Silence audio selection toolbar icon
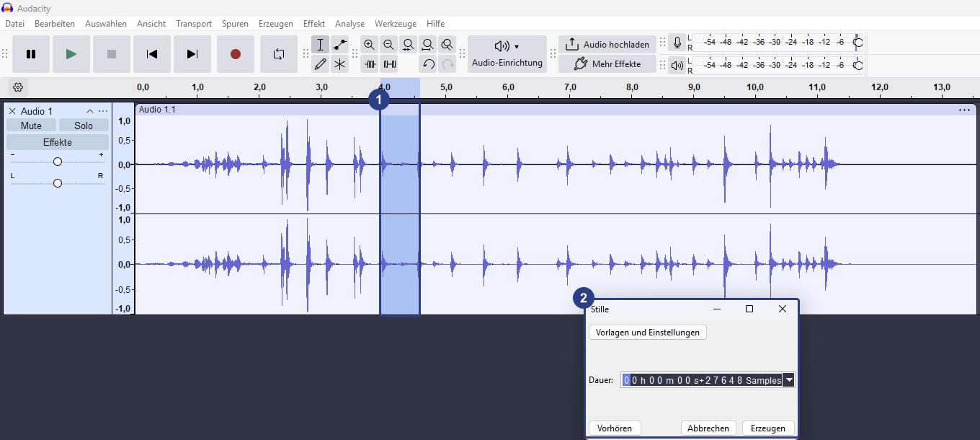The width and height of the screenshot is (980, 440). click(x=389, y=64)
